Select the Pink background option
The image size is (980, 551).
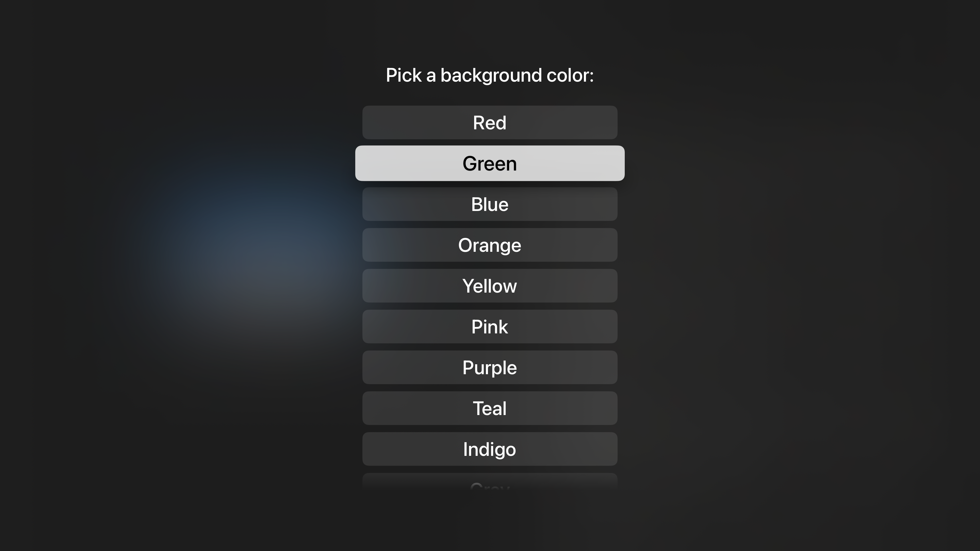tap(490, 327)
